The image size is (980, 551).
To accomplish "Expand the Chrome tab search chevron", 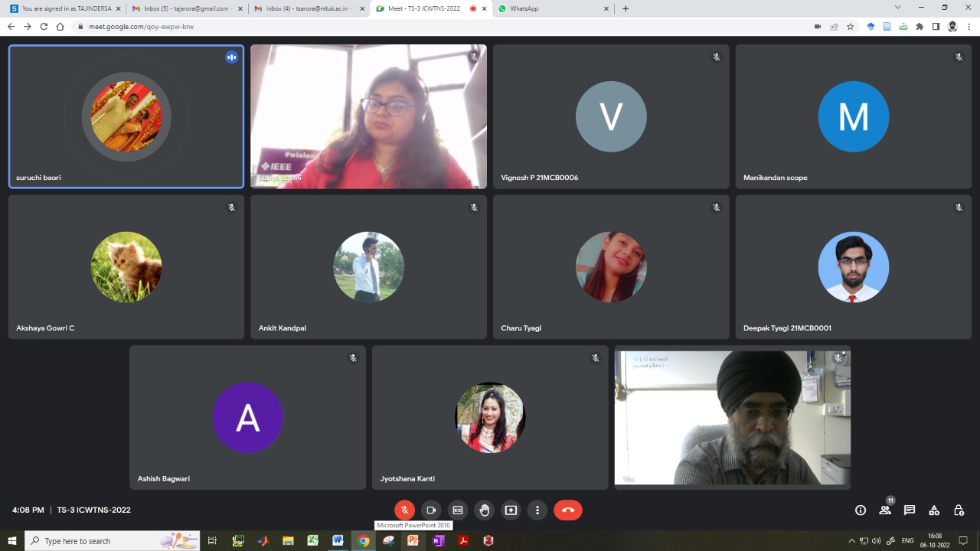I will (x=897, y=8).
